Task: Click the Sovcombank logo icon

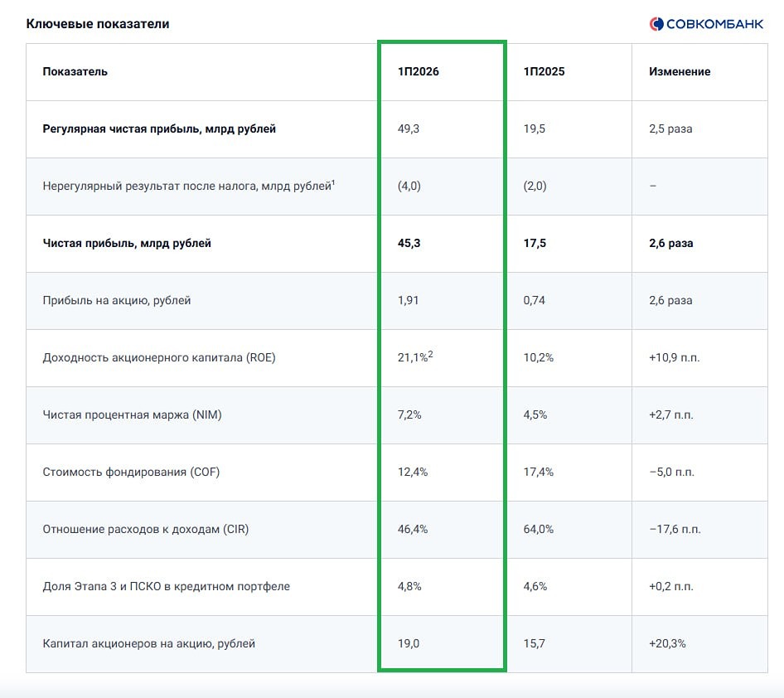Action: (x=656, y=23)
